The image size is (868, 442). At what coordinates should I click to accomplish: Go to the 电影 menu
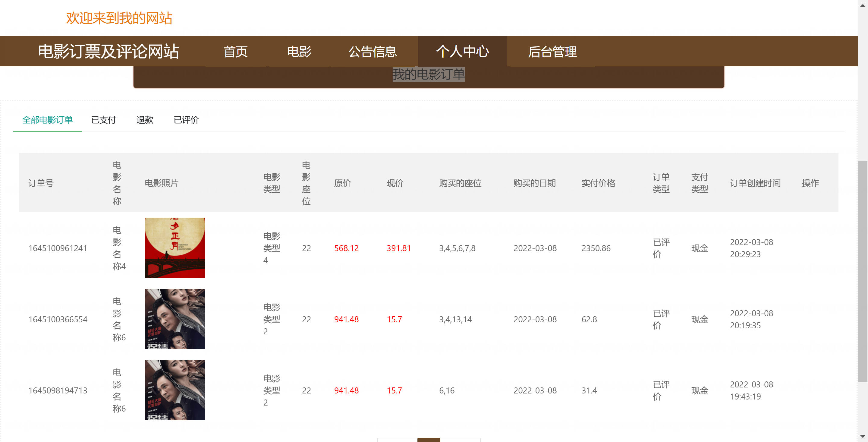tap(299, 52)
